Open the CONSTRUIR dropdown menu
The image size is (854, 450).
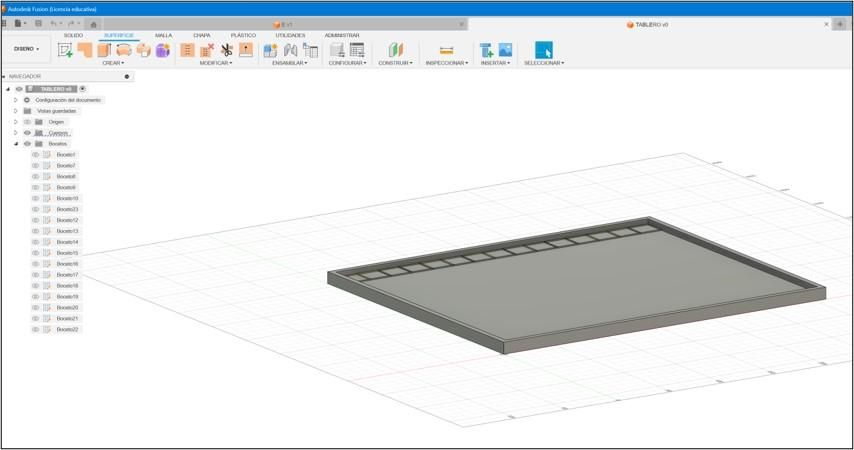coord(395,63)
